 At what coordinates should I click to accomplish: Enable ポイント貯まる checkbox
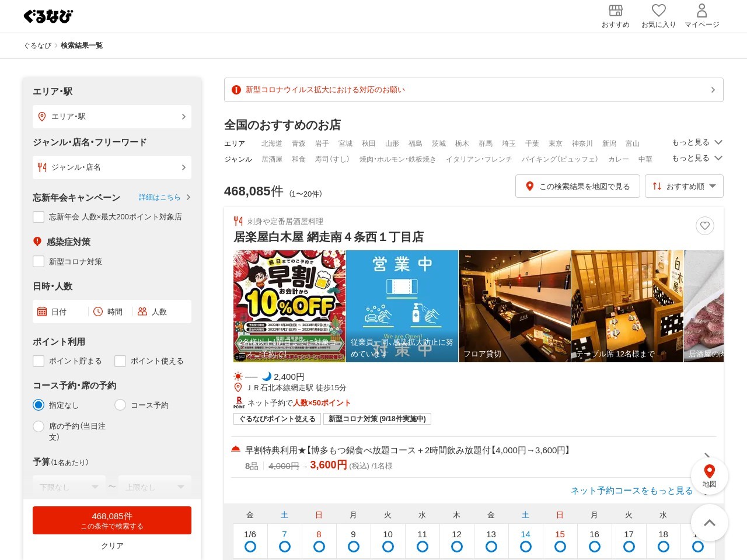pos(39,361)
